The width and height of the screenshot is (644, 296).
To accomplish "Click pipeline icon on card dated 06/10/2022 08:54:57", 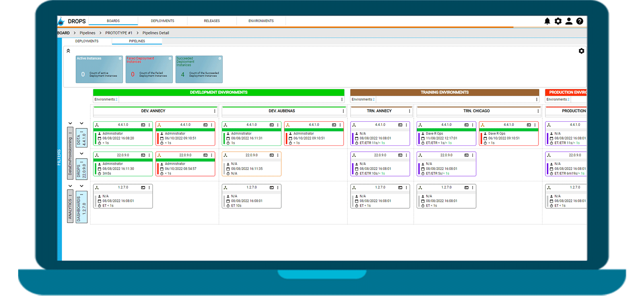I will click(x=159, y=155).
